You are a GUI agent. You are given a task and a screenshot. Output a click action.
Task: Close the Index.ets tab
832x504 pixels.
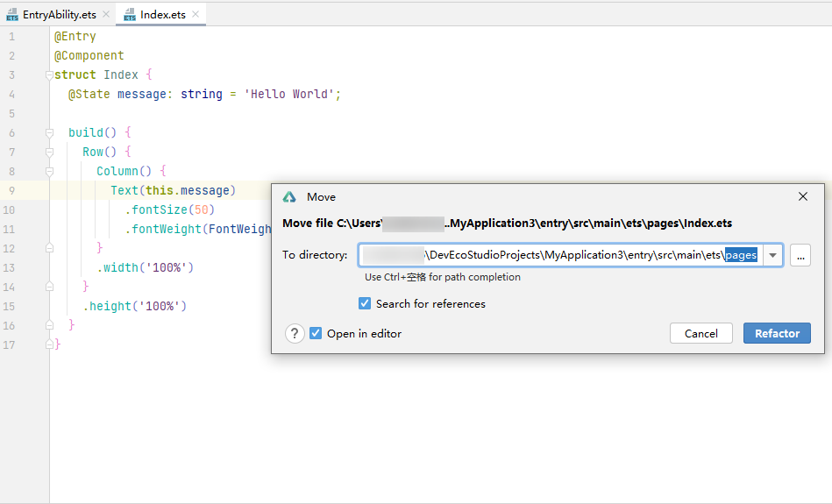click(196, 14)
